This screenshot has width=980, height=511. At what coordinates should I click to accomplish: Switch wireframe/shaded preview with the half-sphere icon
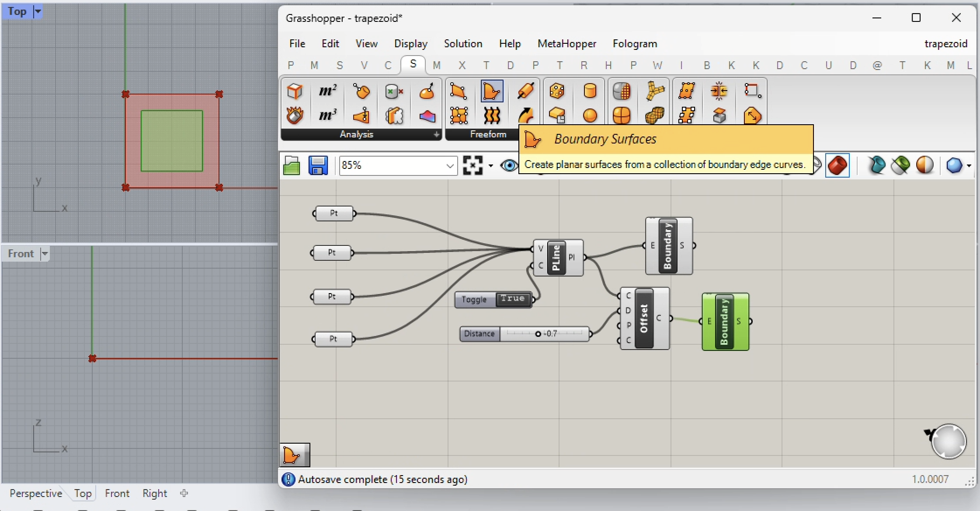pos(925,165)
